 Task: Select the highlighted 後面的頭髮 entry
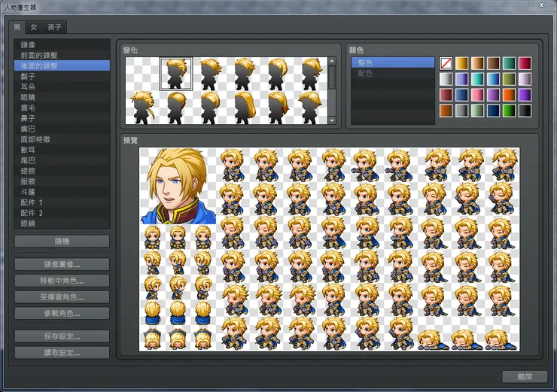[x=62, y=65]
